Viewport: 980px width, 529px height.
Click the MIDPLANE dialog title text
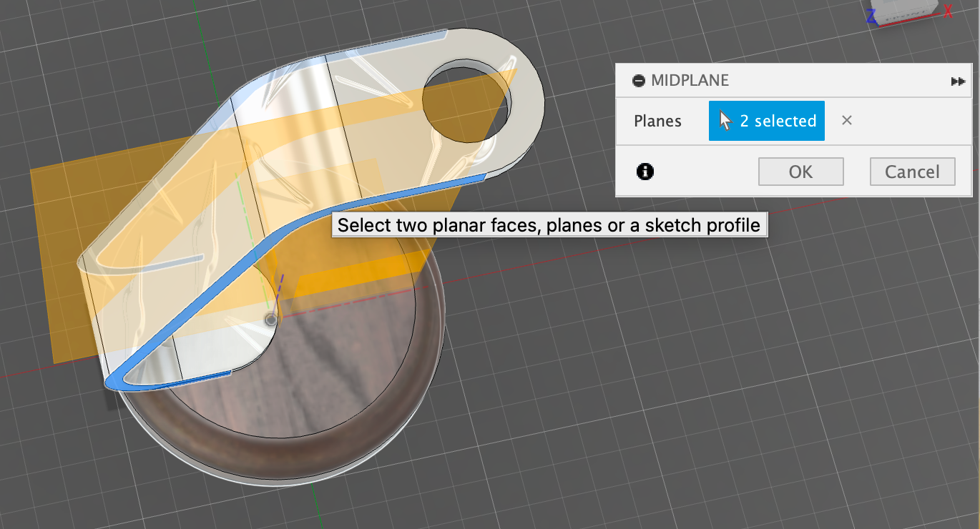690,81
